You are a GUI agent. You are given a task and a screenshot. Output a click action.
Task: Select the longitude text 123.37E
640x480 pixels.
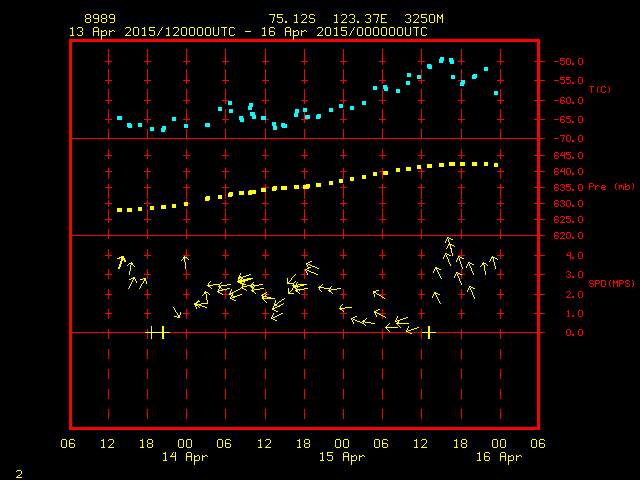(x=360, y=19)
